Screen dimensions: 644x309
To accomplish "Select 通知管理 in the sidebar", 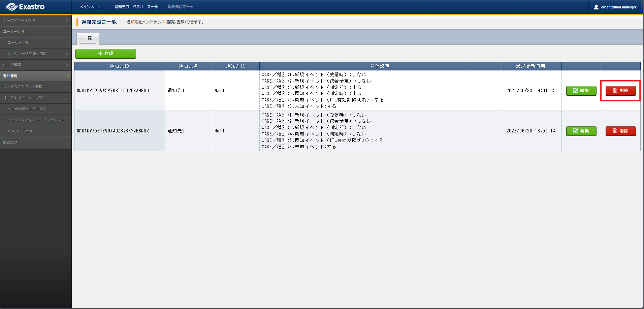I will [x=36, y=76].
